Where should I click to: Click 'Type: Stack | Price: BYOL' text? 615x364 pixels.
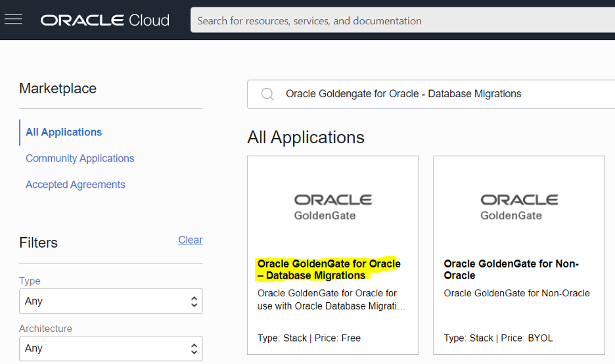tap(498, 338)
